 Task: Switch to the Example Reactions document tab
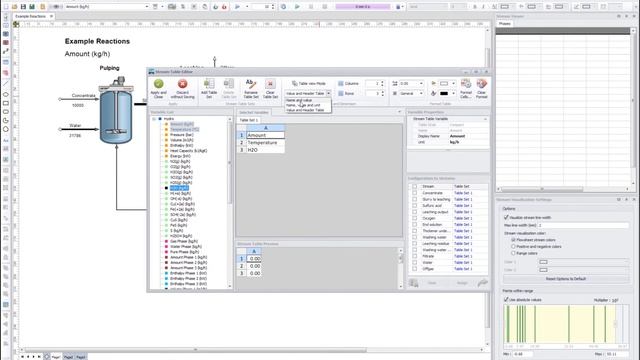pos(33,16)
